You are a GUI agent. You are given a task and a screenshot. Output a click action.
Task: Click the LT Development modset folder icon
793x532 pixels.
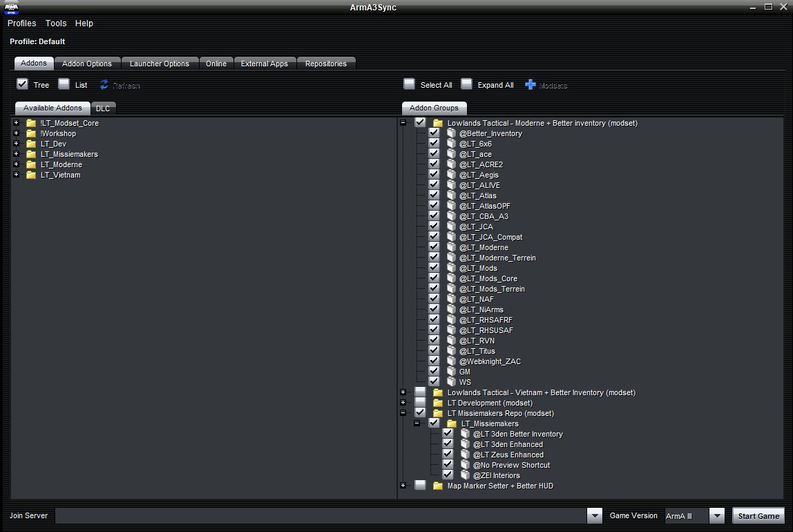tap(438, 403)
